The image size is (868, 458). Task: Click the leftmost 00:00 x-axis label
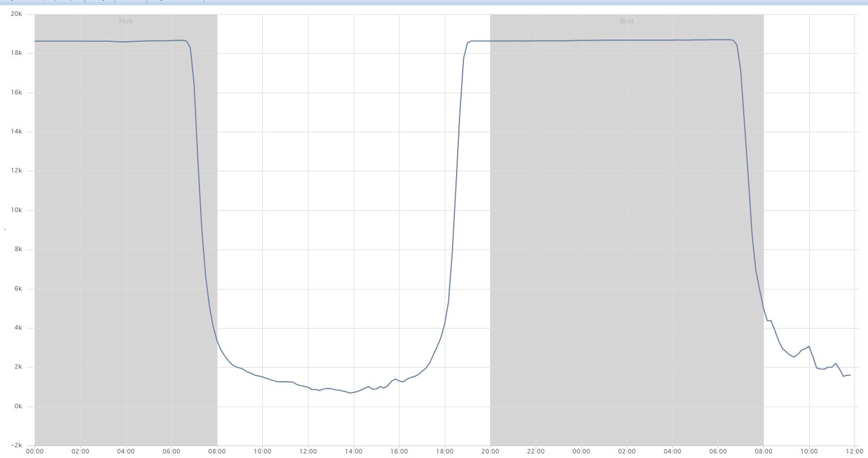point(34,451)
